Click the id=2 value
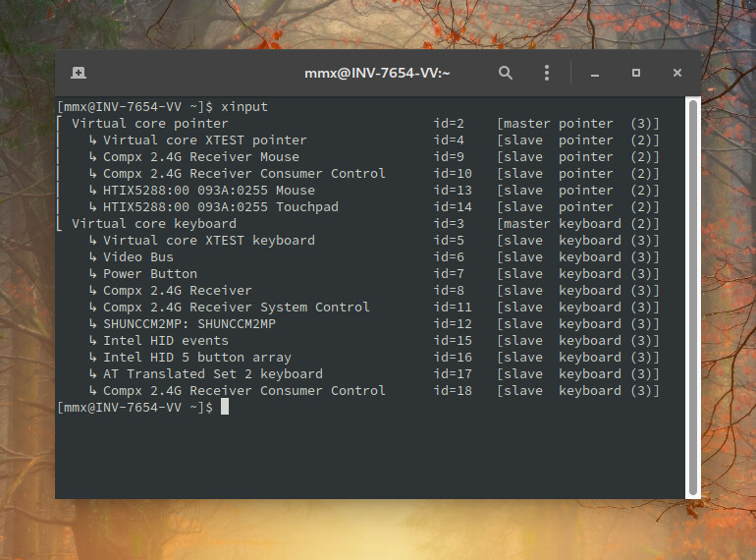This screenshot has width=756, height=560. click(449, 124)
